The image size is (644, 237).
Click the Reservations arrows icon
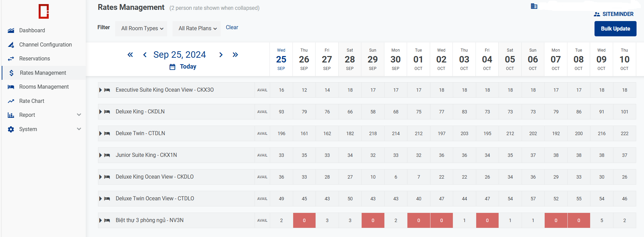(x=11, y=59)
